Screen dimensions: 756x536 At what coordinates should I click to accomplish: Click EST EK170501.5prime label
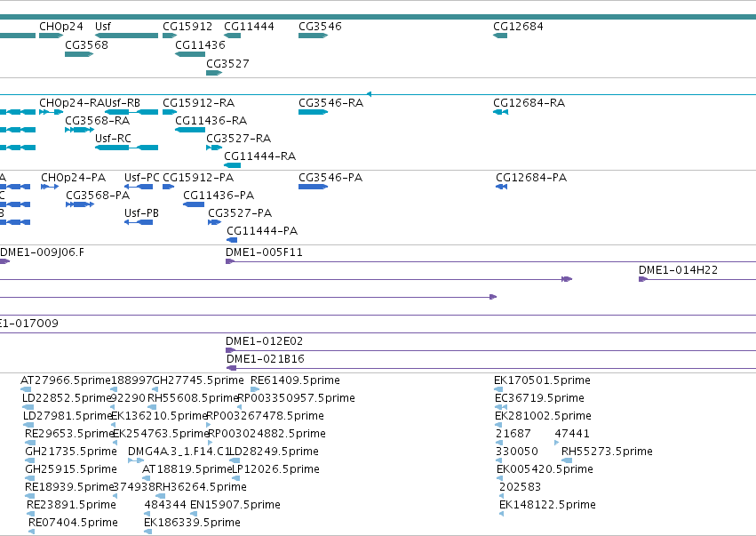542,380
